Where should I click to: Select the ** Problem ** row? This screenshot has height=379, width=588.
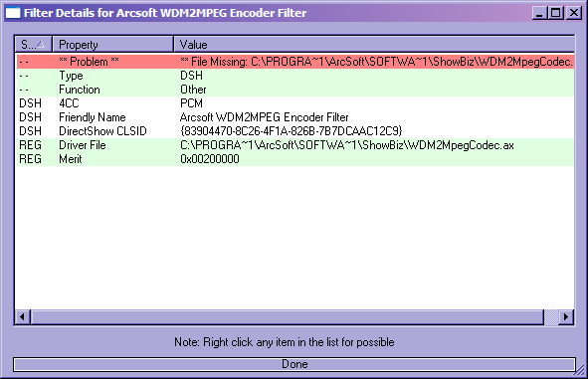[x=294, y=62]
